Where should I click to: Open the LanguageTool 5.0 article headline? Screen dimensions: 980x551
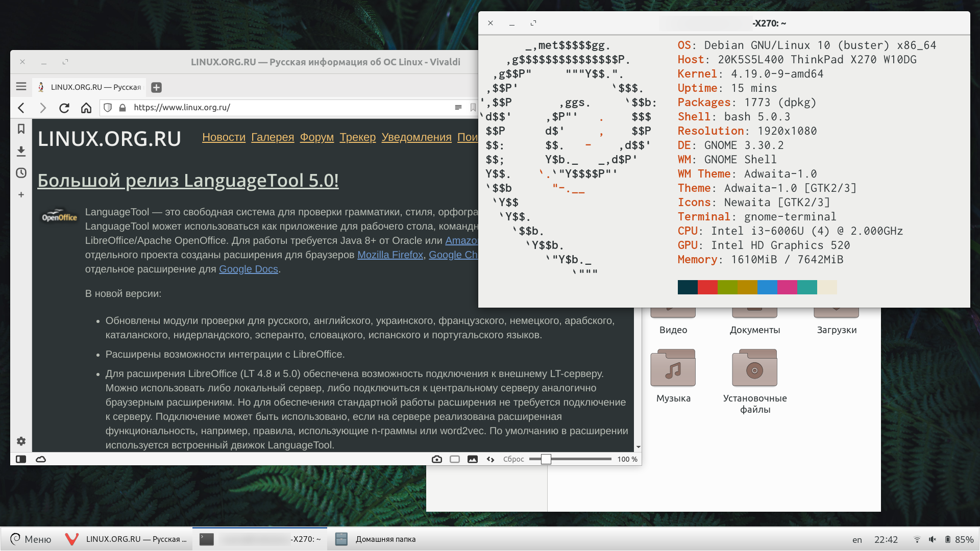pyautogui.click(x=188, y=181)
